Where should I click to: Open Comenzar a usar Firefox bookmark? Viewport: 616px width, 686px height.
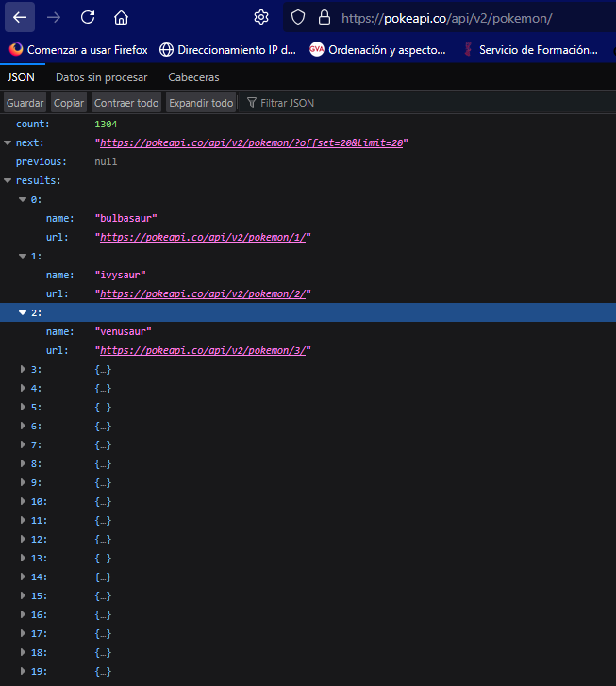pos(78,50)
